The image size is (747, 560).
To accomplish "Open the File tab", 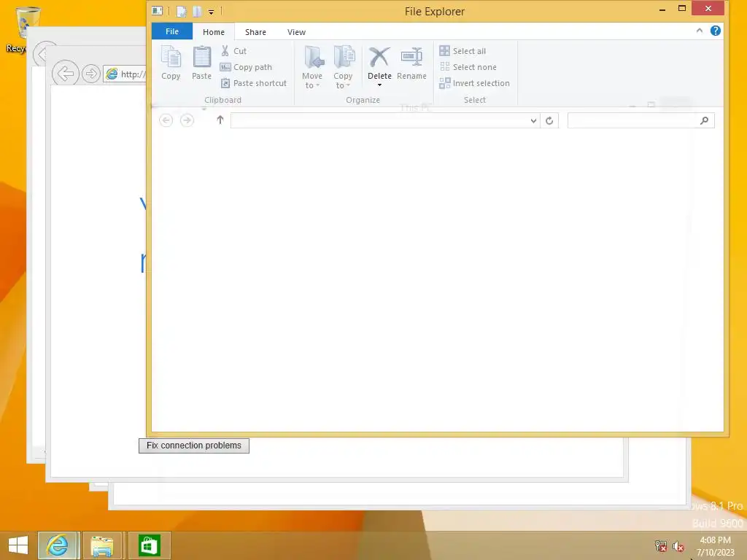I will point(172,31).
